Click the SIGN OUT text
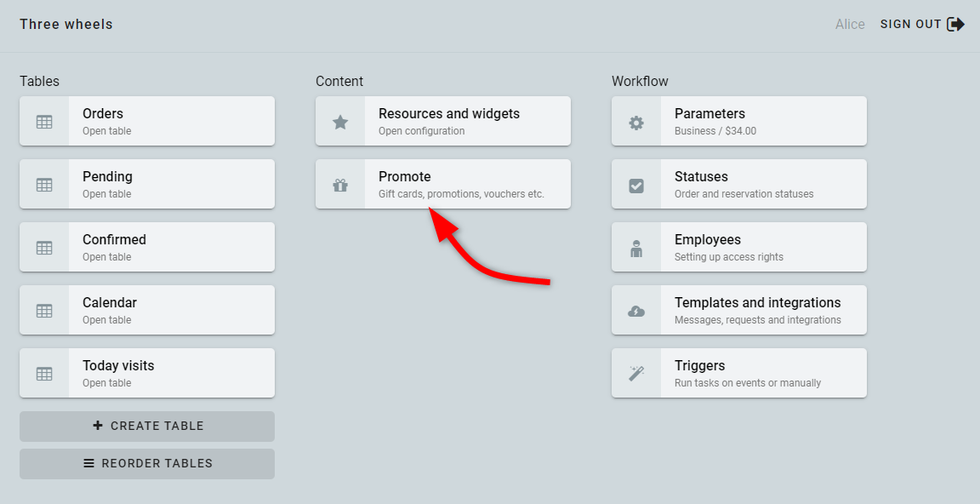This screenshot has width=980, height=504. 910,25
